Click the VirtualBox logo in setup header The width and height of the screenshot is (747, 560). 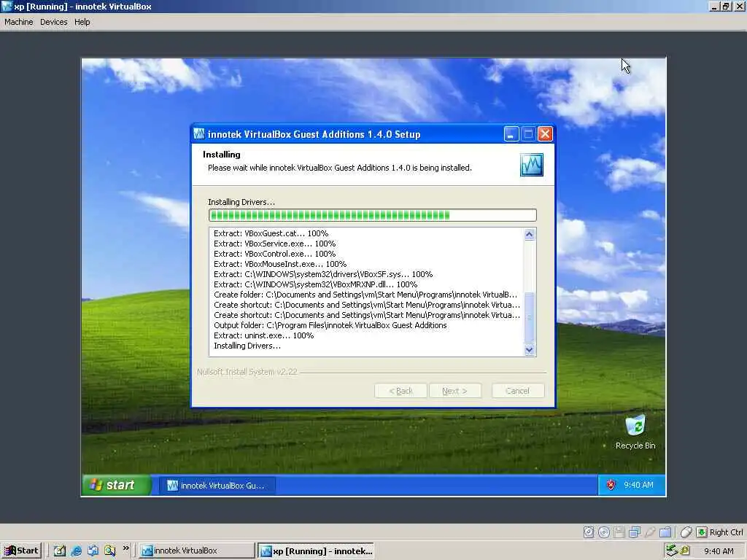(531, 165)
